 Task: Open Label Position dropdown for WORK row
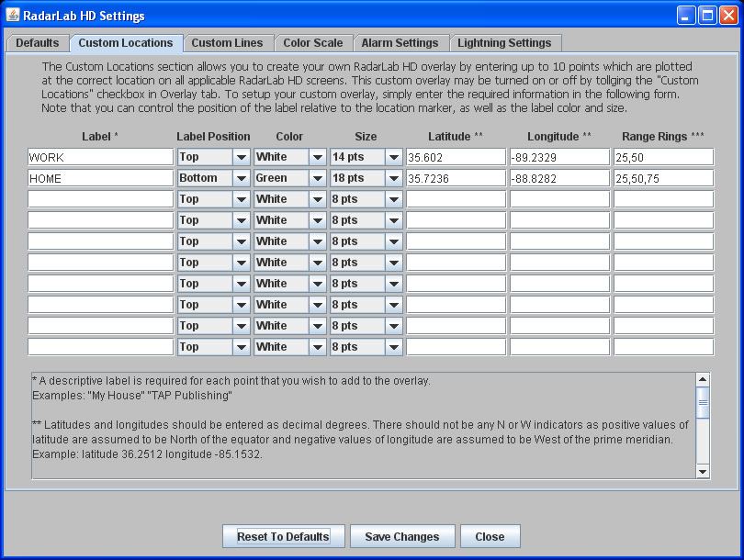click(213, 157)
